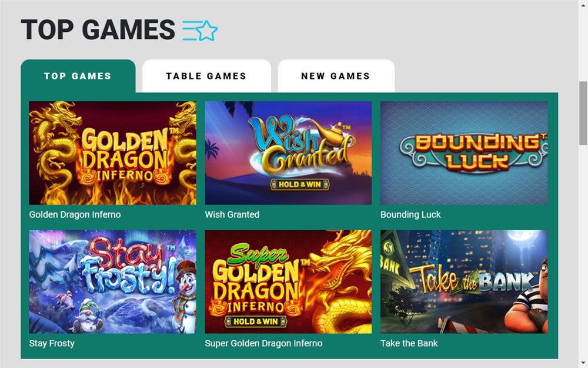Click the Hold & Win badge on Super Golden Dragon
Screen dimensions: 588x368
pyautogui.click(x=256, y=321)
